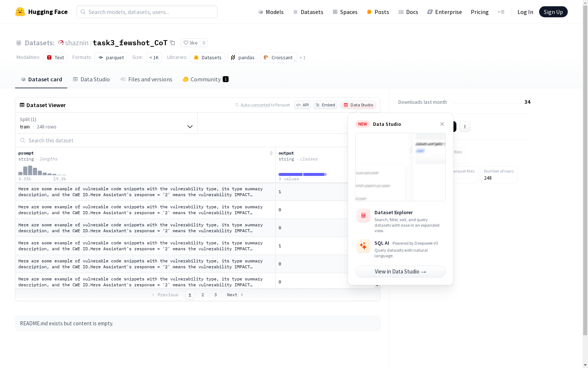Open Posts from the navbar
This screenshot has width=588, height=368.
(x=378, y=12)
